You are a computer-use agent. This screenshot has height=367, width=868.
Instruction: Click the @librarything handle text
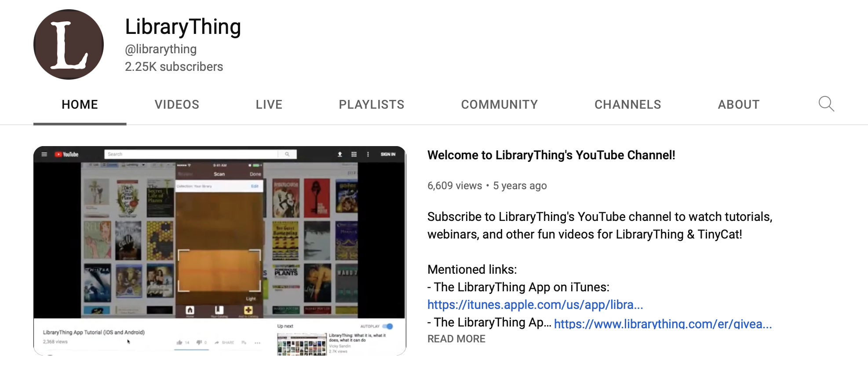tap(160, 49)
